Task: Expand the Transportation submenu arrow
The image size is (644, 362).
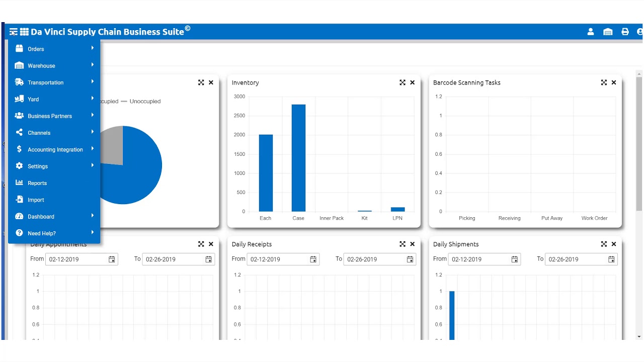Action: [x=93, y=81]
